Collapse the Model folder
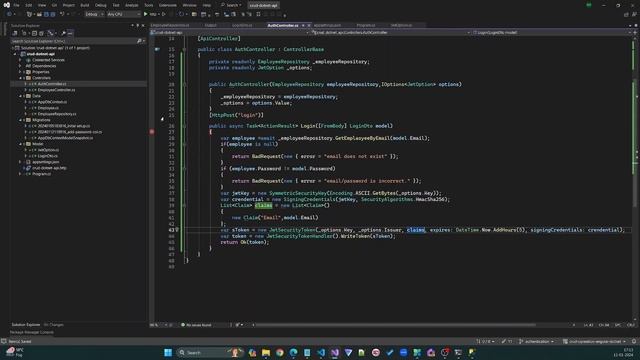The image size is (640, 360). pyautogui.click(x=20, y=144)
